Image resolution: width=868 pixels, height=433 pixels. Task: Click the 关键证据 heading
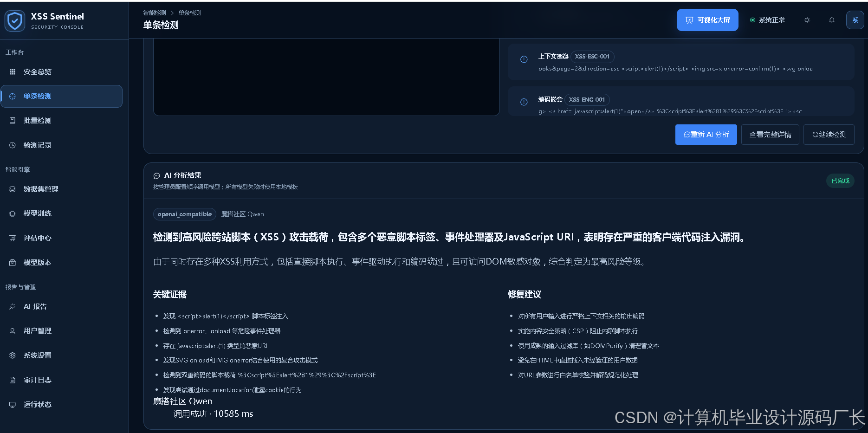point(170,295)
